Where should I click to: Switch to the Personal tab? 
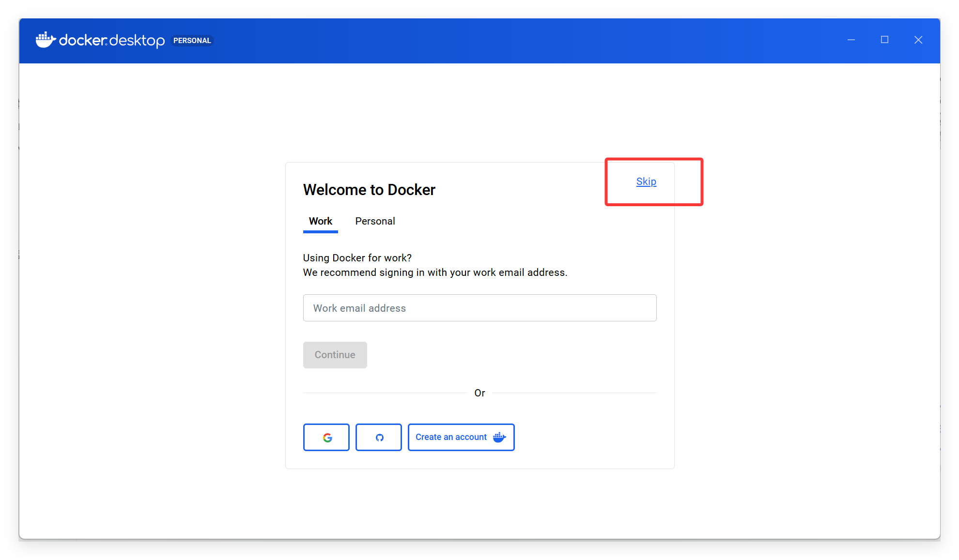coord(375,221)
